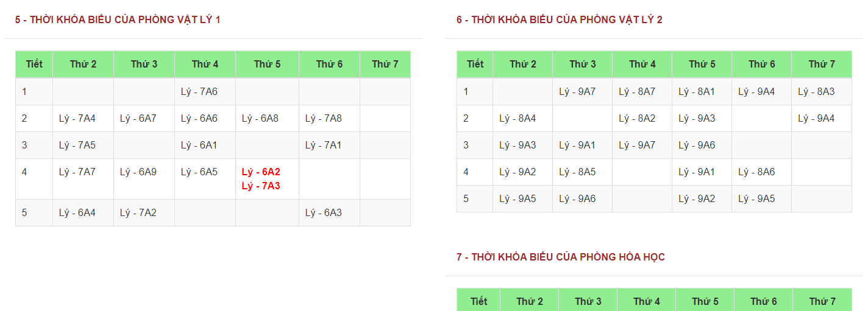The height and width of the screenshot is (311, 868).
Task: Click the Phòng Vật Lý 1 heading
Action: pos(118,20)
